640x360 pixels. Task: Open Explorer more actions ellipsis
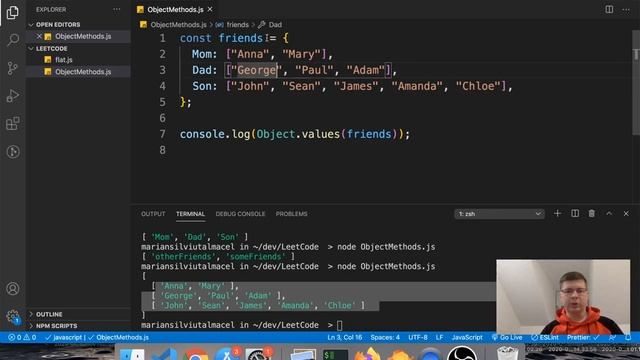(x=117, y=9)
